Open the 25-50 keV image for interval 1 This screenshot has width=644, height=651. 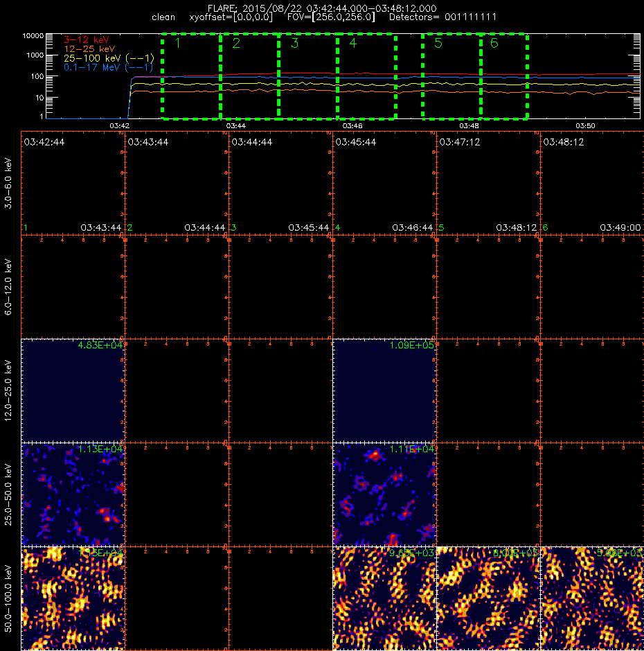click(73, 494)
